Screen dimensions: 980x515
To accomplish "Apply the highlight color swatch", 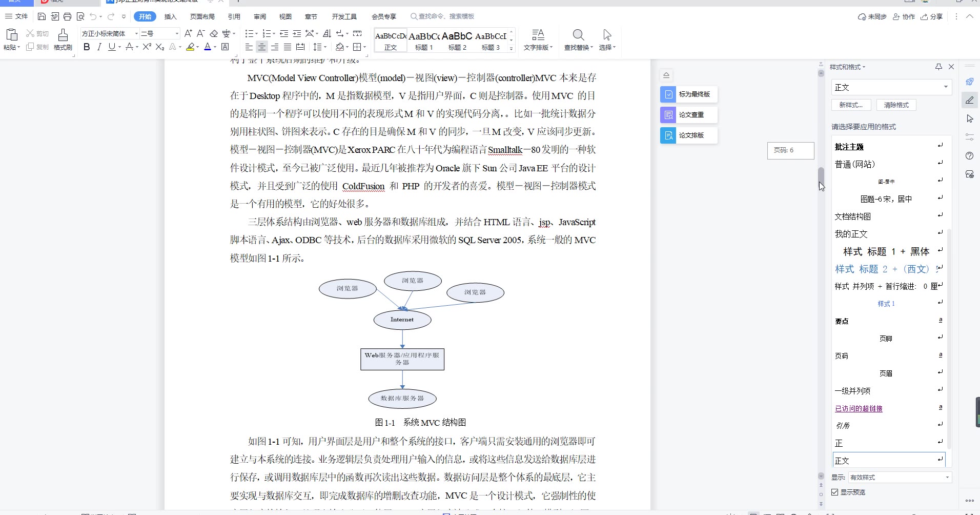I will click(190, 47).
